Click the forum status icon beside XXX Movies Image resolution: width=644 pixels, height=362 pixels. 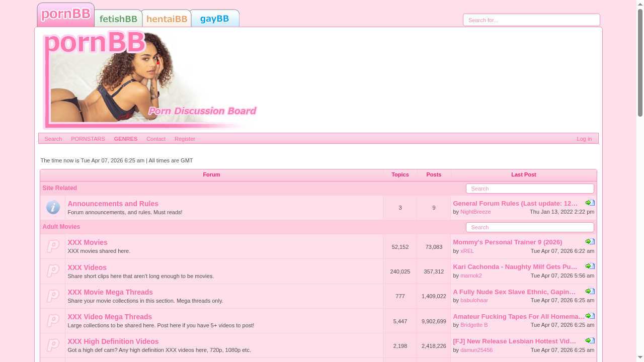(x=53, y=246)
